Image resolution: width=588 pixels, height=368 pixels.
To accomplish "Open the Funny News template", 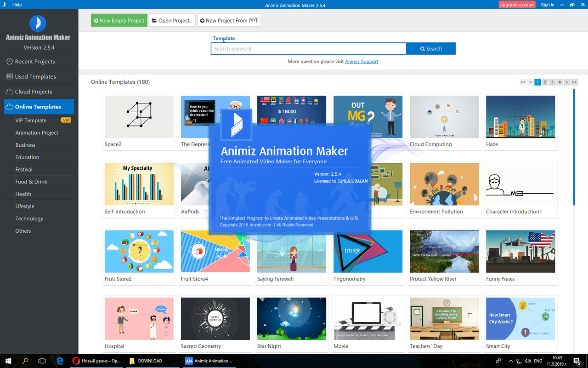I will point(520,252).
